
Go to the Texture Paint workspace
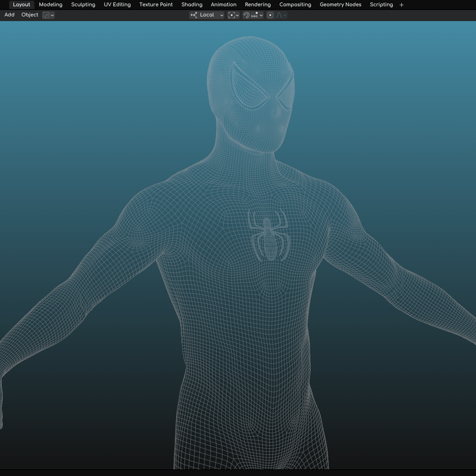[x=156, y=5]
